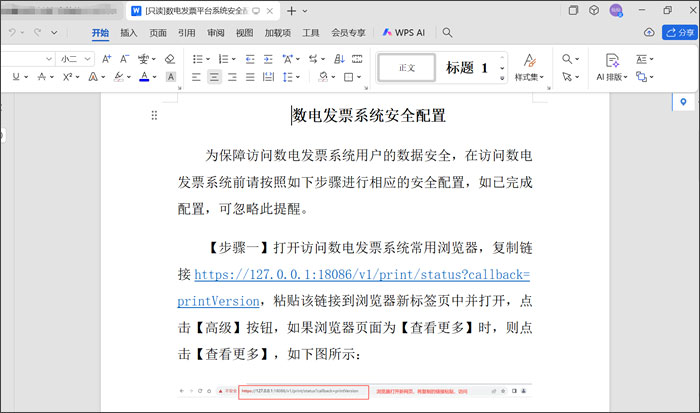The image size is (700, 413).
Task: Click the cloud upload icon
Action: point(649,33)
